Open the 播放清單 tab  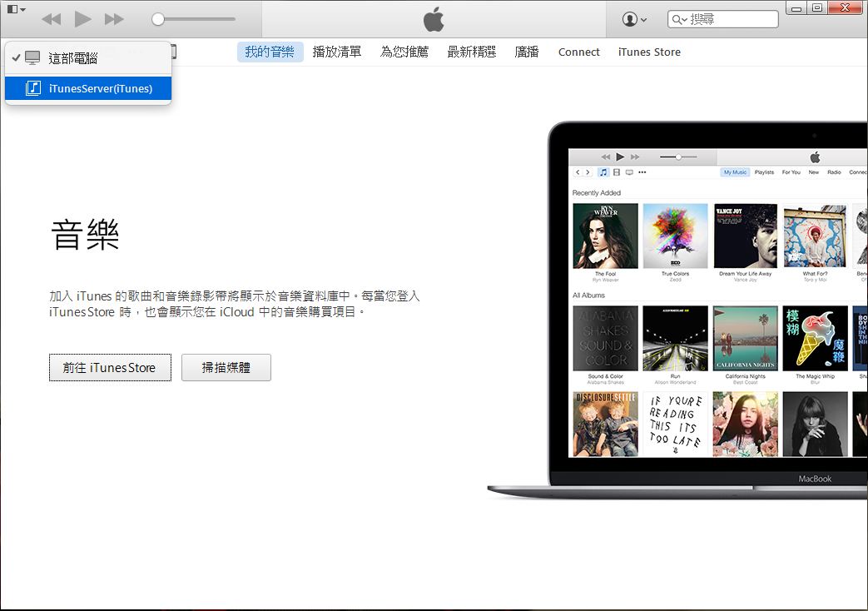(x=336, y=52)
